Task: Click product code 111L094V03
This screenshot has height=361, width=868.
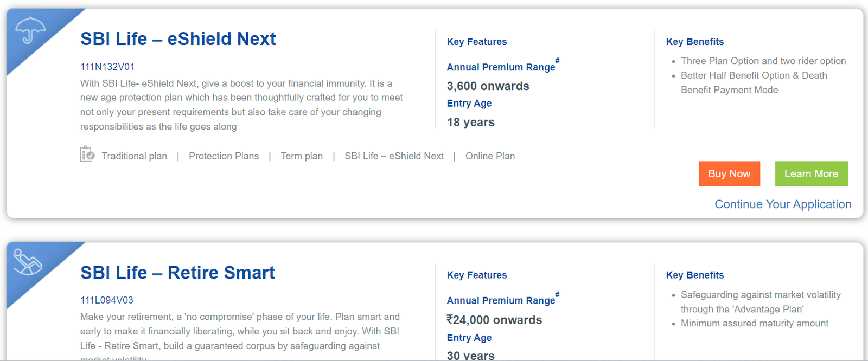Action: [107, 300]
